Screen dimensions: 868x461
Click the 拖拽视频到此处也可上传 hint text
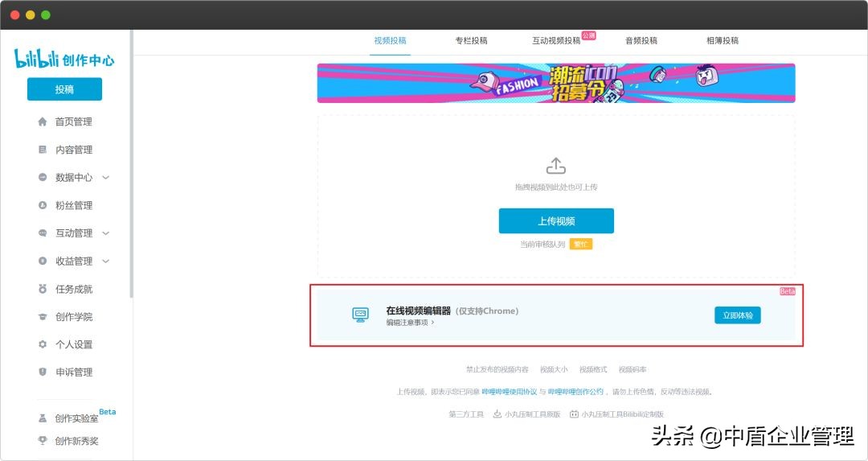556,187
